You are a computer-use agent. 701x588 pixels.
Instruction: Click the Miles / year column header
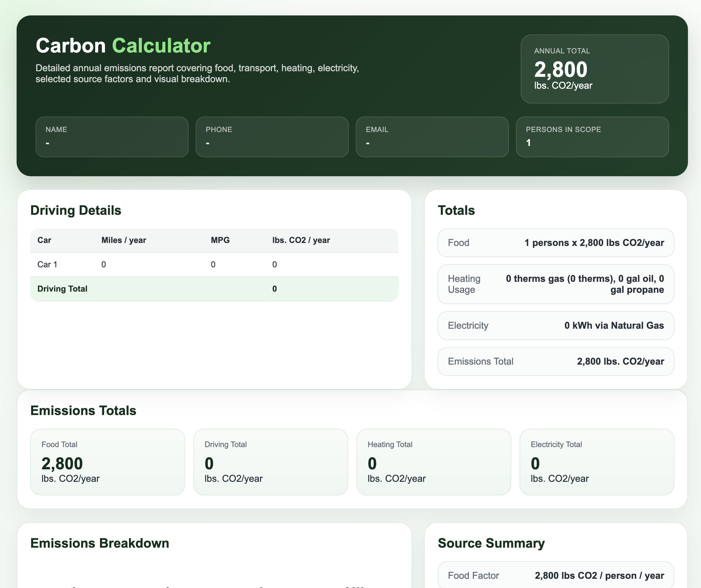124,240
